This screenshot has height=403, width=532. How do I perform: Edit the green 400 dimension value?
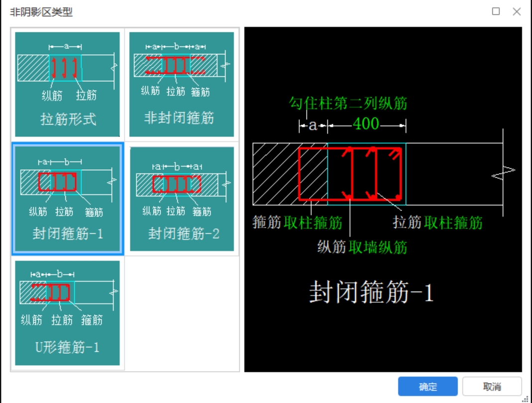pos(366,124)
